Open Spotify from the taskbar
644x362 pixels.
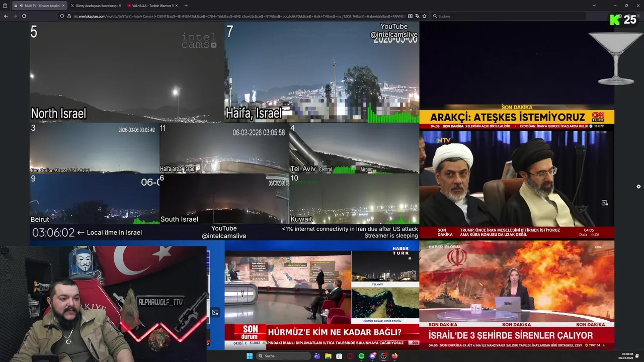pos(361,356)
